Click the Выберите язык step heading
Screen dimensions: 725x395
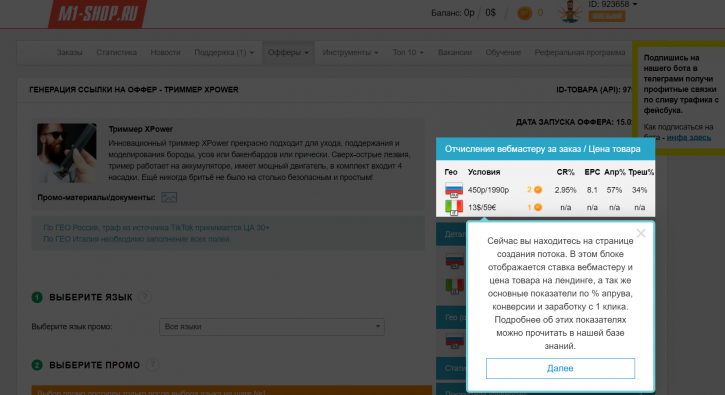coord(91,297)
